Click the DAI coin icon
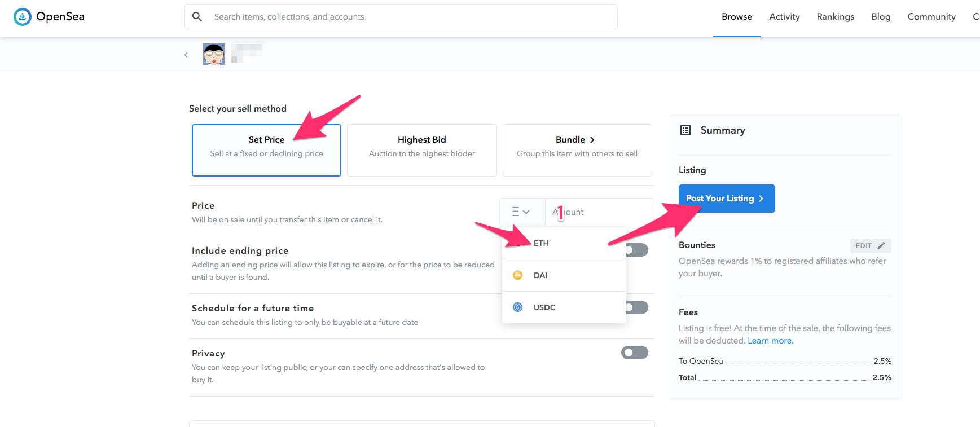Screen dimensions: 980x427 [517, 275]
